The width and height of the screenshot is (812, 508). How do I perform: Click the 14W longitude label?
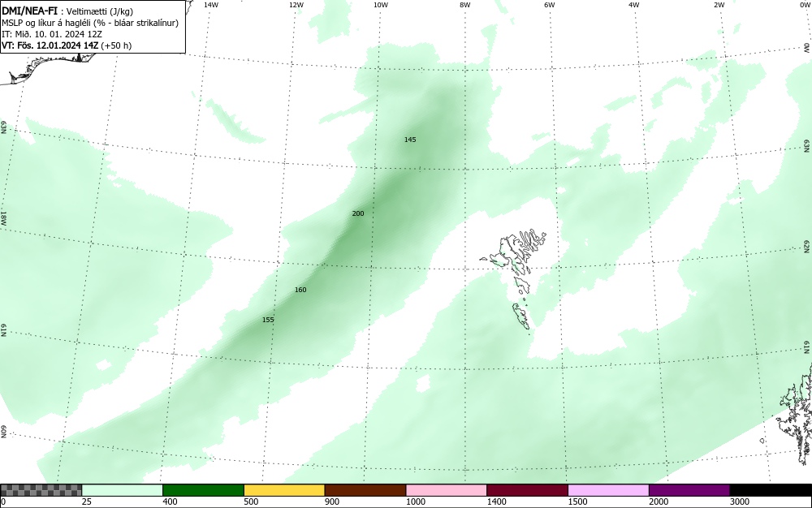(211, 5)
